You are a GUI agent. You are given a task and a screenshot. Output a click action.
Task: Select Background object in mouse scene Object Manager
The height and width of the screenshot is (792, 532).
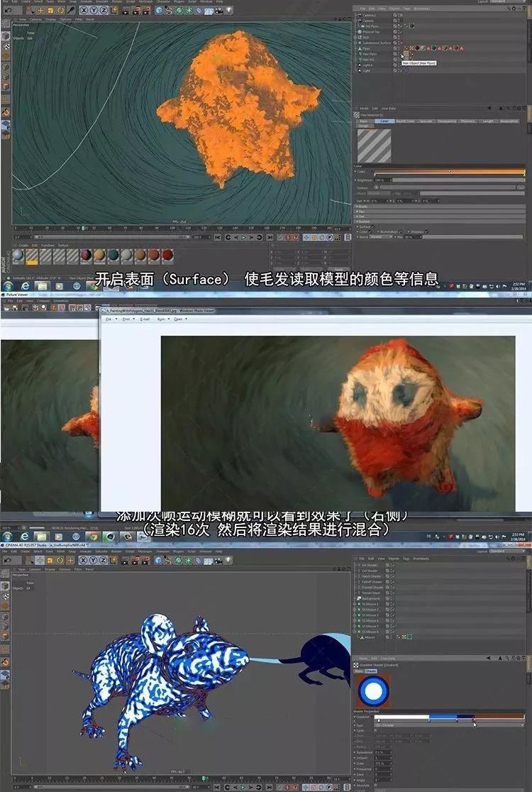[370, 598]
